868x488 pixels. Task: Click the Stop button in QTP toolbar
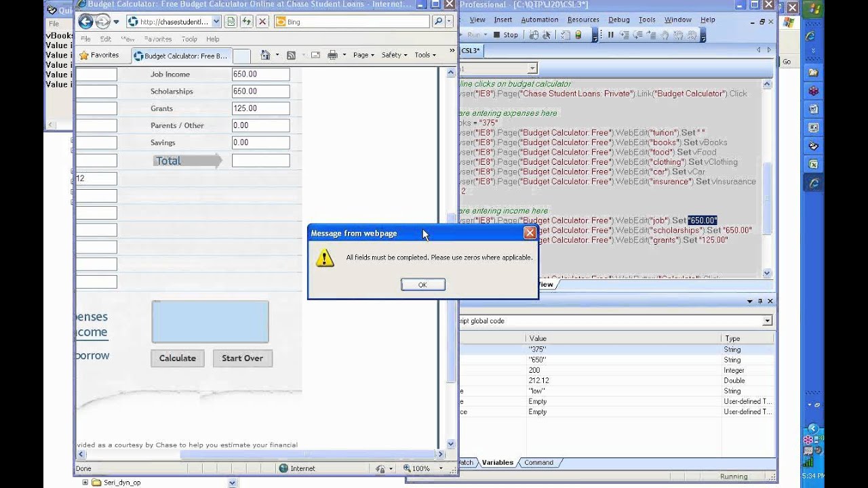[506, 35]
